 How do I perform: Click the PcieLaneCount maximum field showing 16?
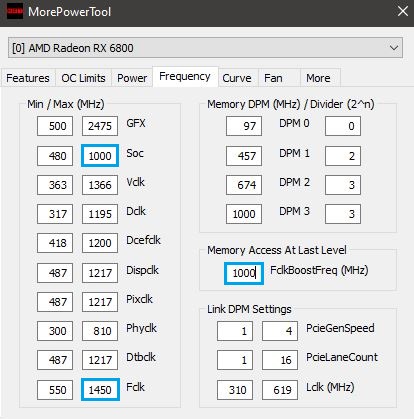tap(280, 360)
